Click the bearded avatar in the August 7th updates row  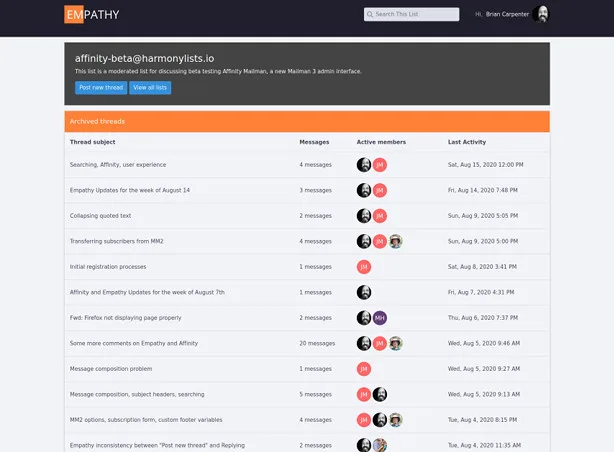click(364, 292)
